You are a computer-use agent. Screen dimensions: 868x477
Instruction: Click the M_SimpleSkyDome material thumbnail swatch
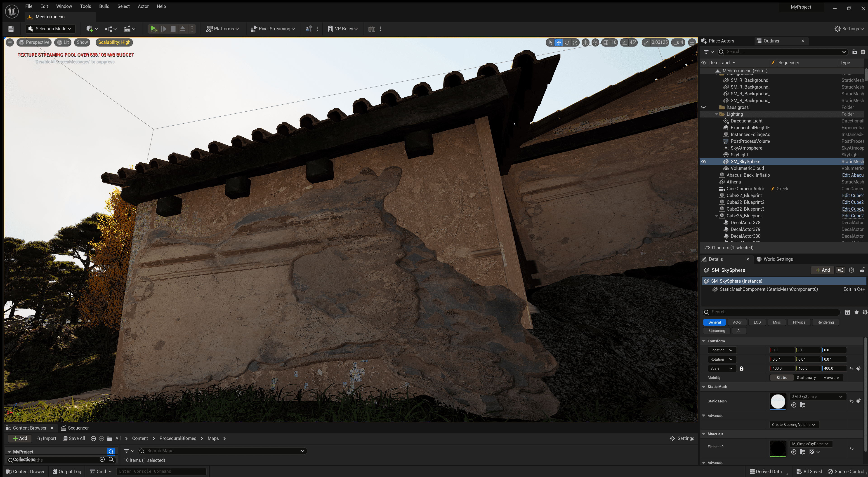pyautogui.click(x=778, y=449)
